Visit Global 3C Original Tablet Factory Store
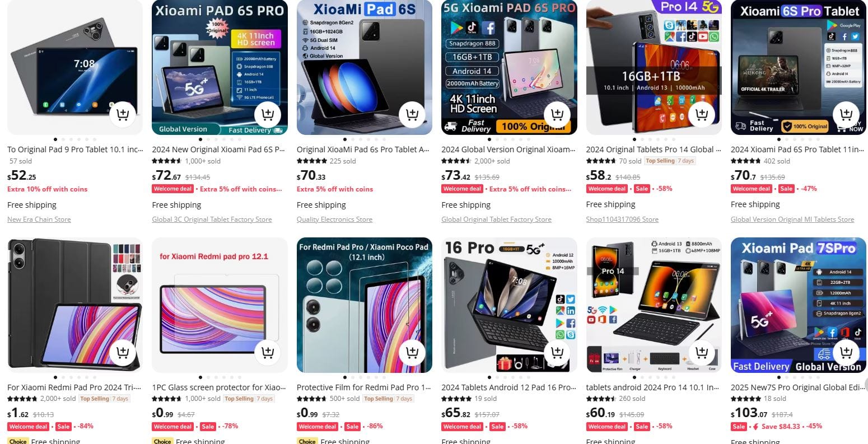The height and width of the screenshot is (444, 868). 212,219
